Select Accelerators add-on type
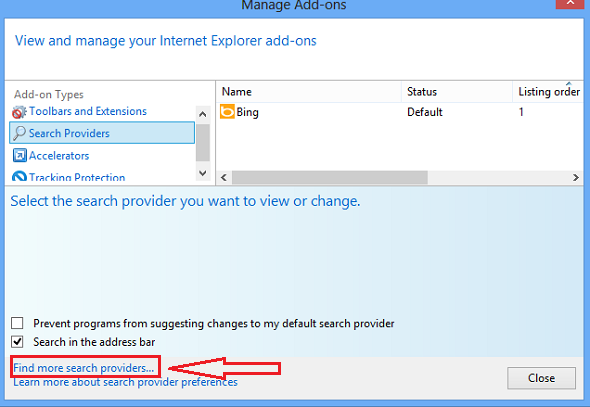The width and height of the screenshot is (590, 407). tap(59, 155)
